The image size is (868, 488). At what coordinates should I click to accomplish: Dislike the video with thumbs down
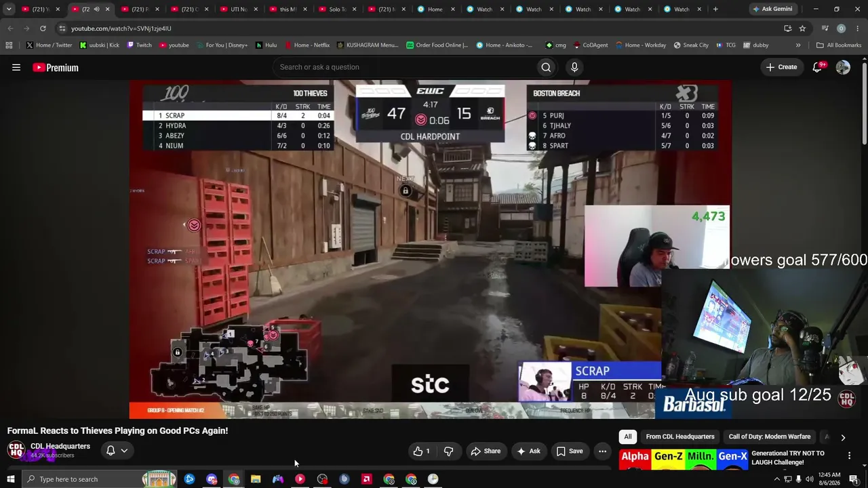pos(448,451)
